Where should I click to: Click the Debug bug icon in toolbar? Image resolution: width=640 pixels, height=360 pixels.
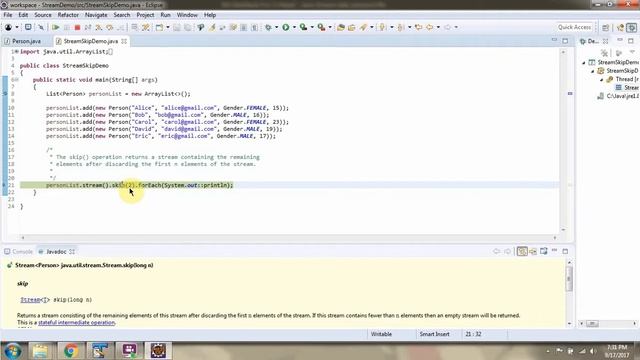(x=268, y=27)
